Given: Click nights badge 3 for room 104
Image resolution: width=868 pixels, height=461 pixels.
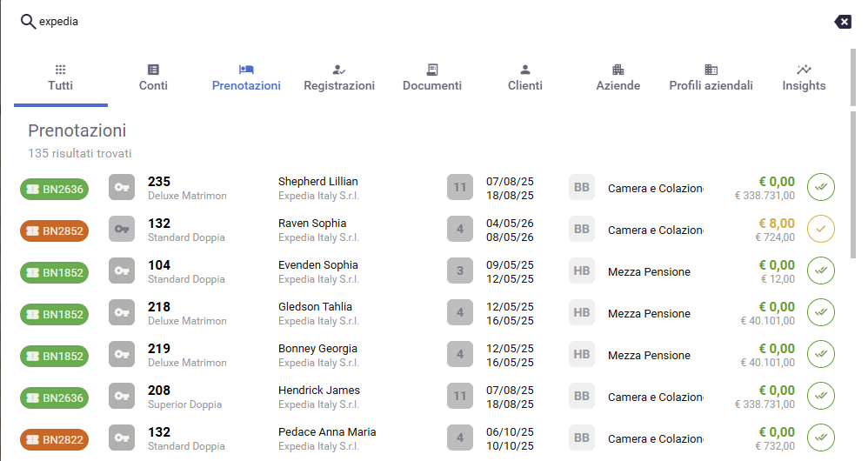Looking at the screenshot, I should coord(460,271).
